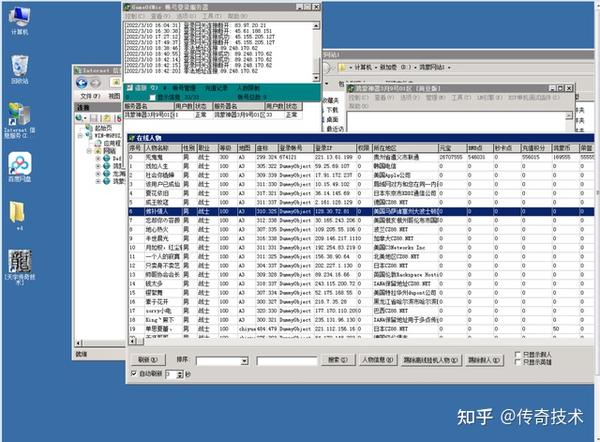
Task: Open the 回收站 recycle bin icon
Action: [x=20, y=65]
